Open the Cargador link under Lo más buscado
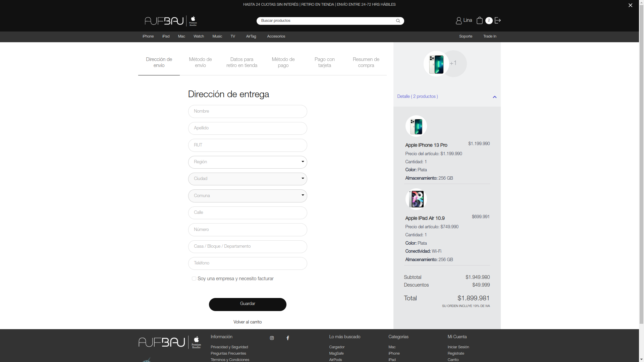 [x=337, y=347]
